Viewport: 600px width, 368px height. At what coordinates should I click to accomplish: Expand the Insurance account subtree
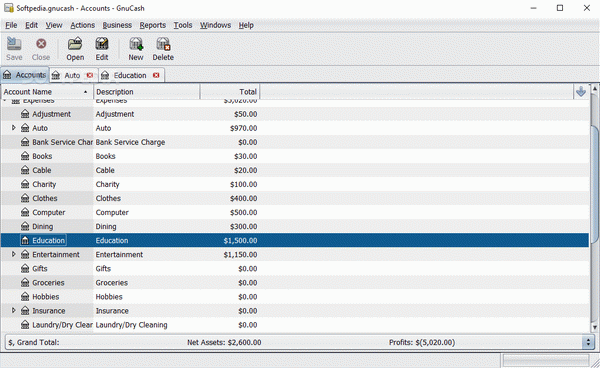(14, 310)
